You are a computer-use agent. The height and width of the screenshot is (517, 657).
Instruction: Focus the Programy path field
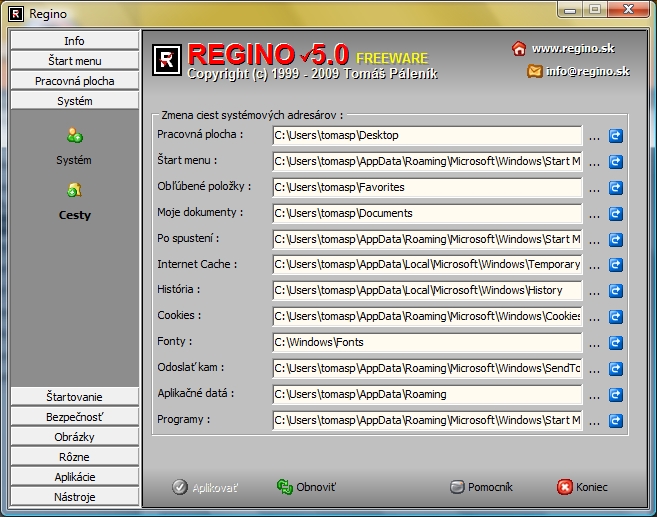pyautogui.click(x=427, y=420)
